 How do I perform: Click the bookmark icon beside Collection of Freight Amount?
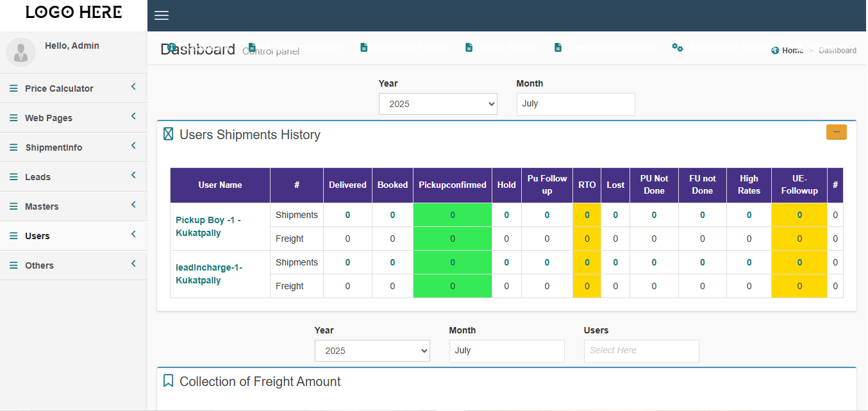tap(168, 381)
